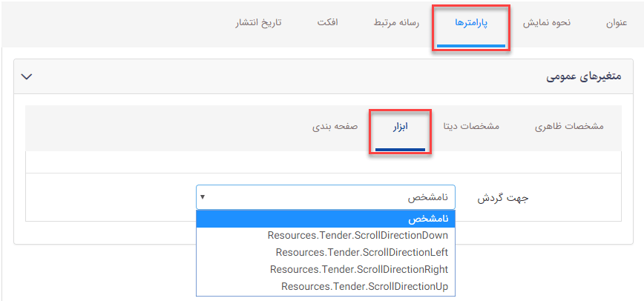
Task: Select the ScrollDirectionDown option
Action: [x=358, y=235]
